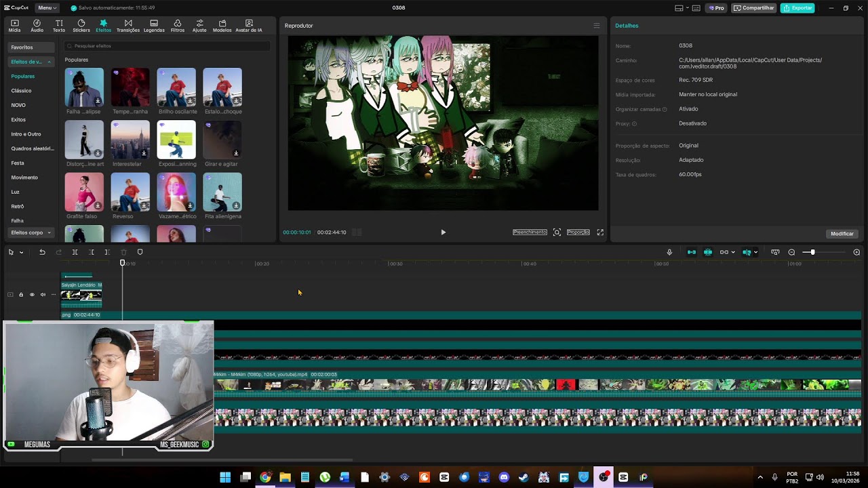Open the selection tool dropdown arrow
The width and height of the screenshot is (868, 488).
(21, 252)
